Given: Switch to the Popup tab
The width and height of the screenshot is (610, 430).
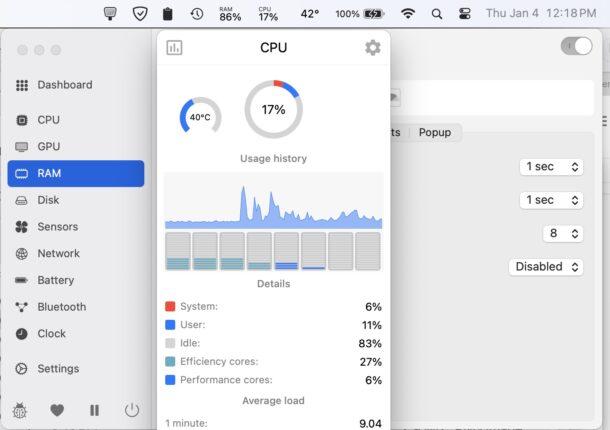Looking at the screenshot, I should pos(434,132).
